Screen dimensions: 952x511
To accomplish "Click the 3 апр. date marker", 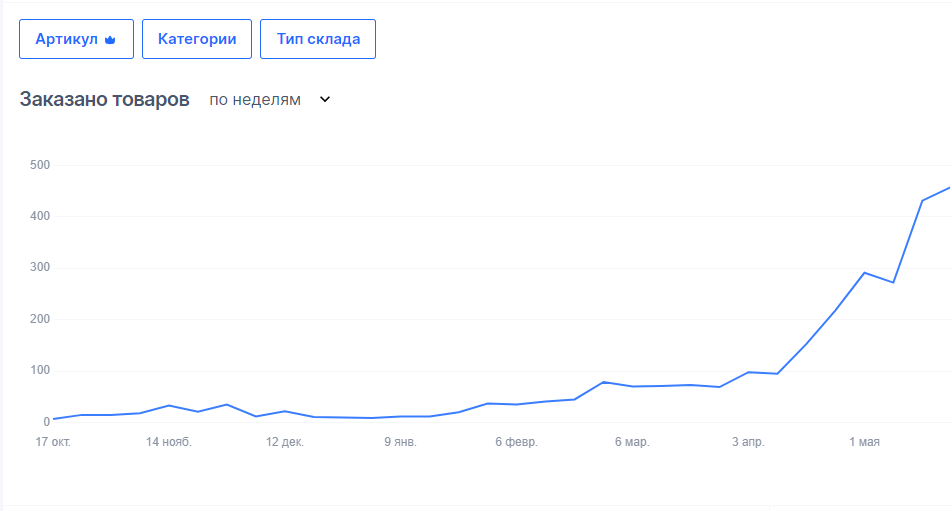I will [x=750, y=442].
